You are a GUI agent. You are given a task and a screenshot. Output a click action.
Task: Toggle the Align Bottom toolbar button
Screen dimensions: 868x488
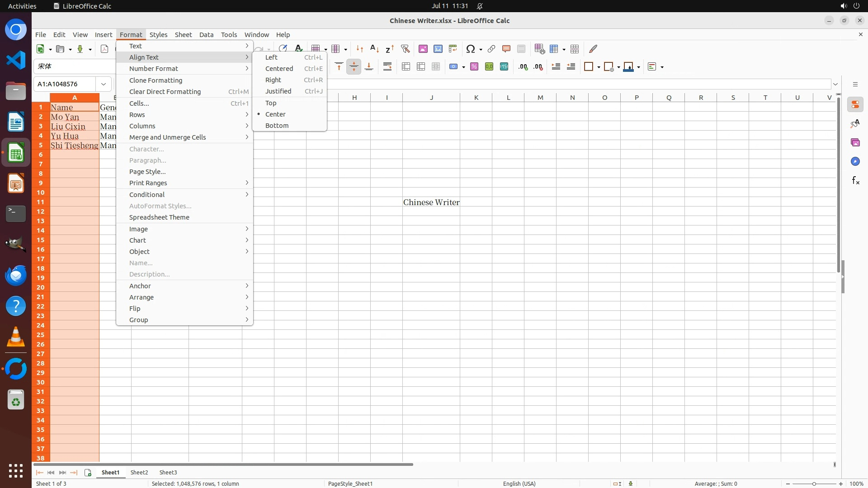point(369,67)
